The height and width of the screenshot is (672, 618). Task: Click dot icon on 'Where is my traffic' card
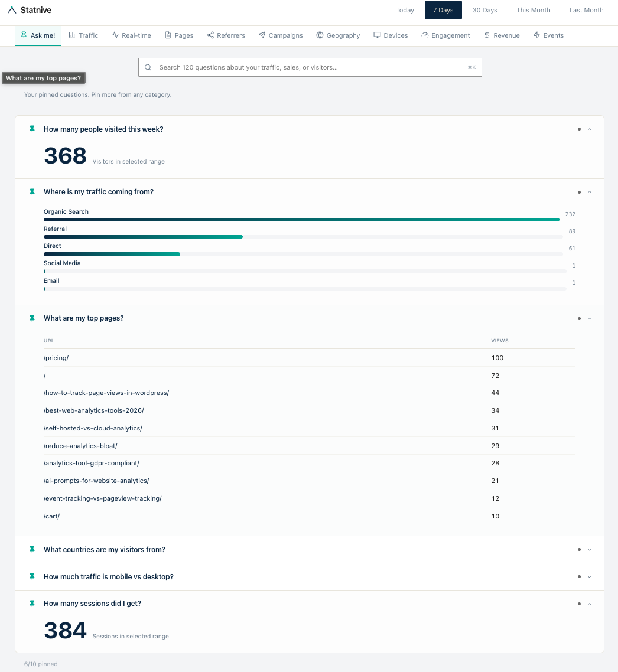579,192
